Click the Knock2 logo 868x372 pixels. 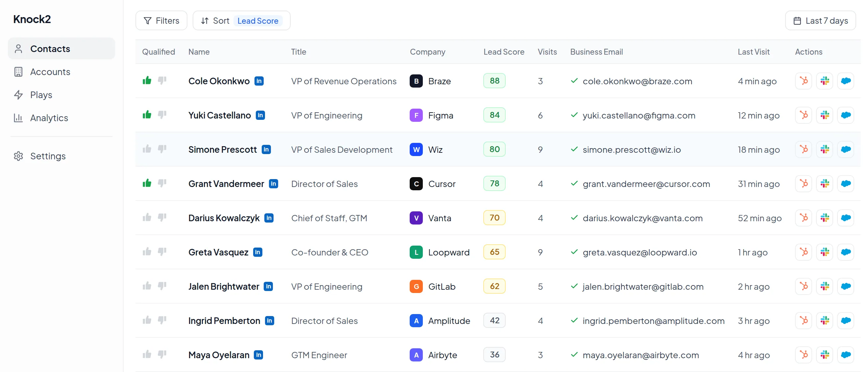click(32, 19)
